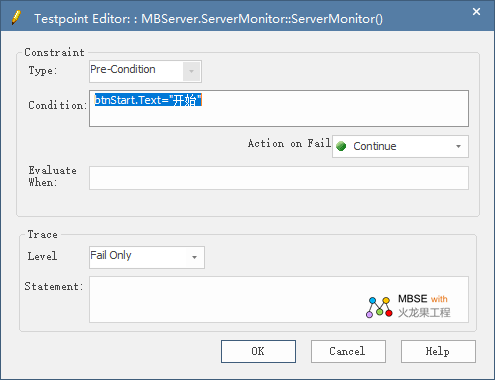Click the Trace group title
Viewport: 497px width, 380px height.
click(42, 235)
